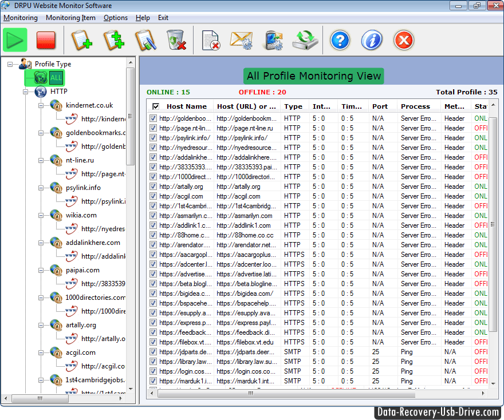Toggle checkbox for https://jdparts.de... row
The image size is (504, 420).
[153, 351]
